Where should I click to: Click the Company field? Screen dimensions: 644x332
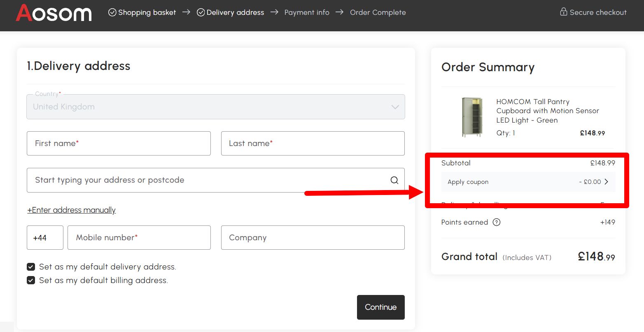tap(313, 237)
